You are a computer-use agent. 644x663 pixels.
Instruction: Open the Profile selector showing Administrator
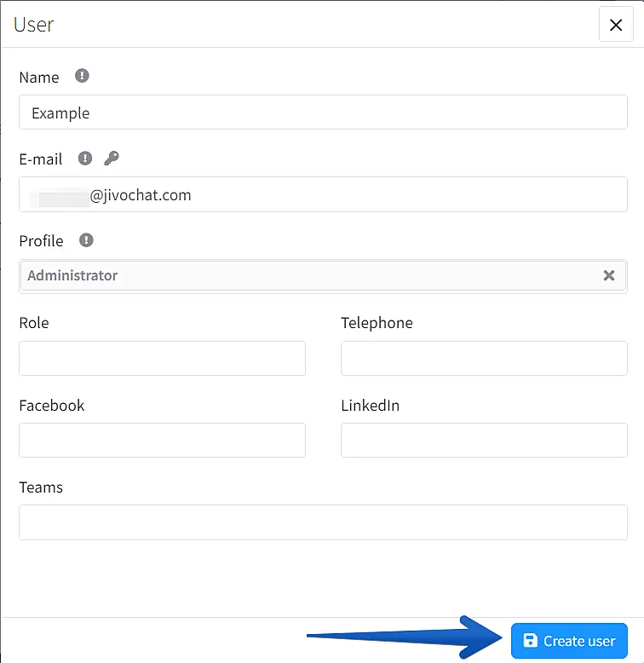pos(307,276)
